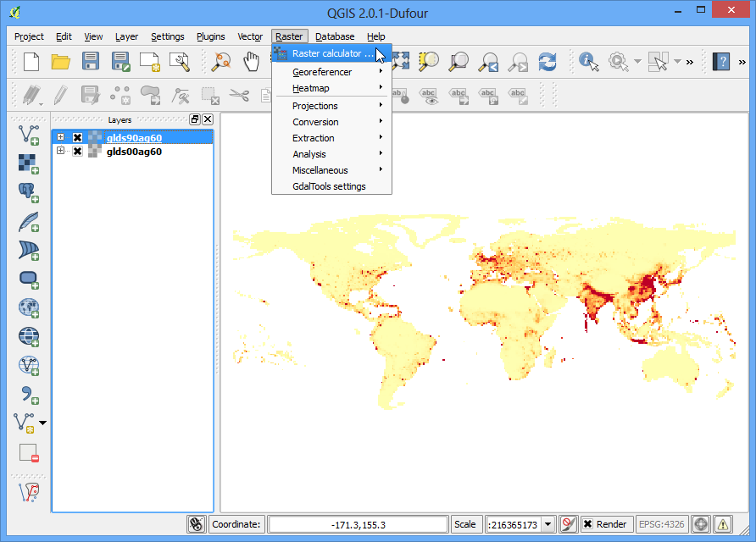Open Composer Manager icon
This screenshot has height=542, width=756.
click(x=180, y=62)
